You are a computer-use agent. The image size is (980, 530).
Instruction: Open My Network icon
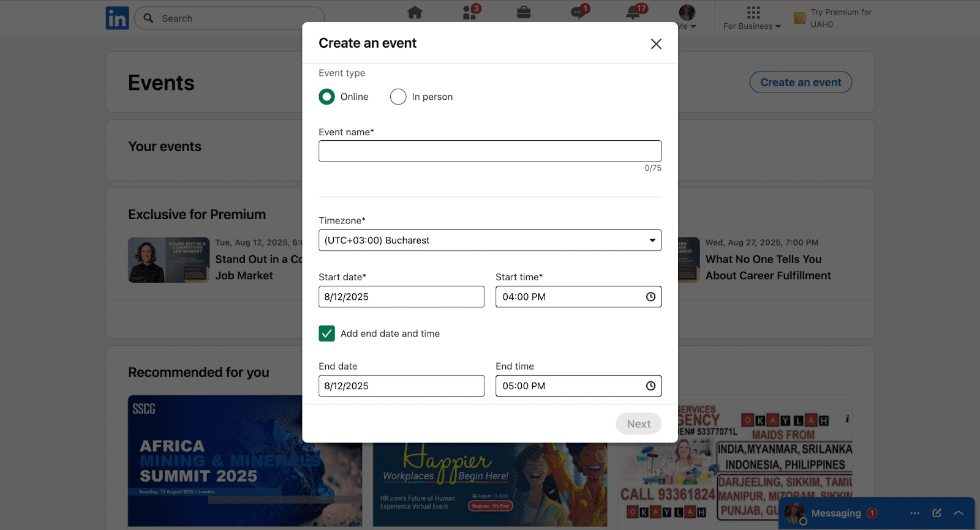click(470, 12)
